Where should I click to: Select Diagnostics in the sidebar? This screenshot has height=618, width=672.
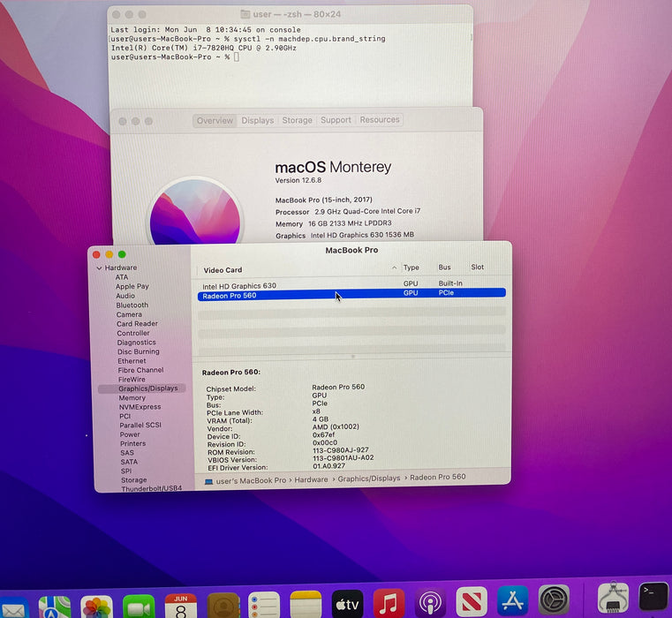136,343
